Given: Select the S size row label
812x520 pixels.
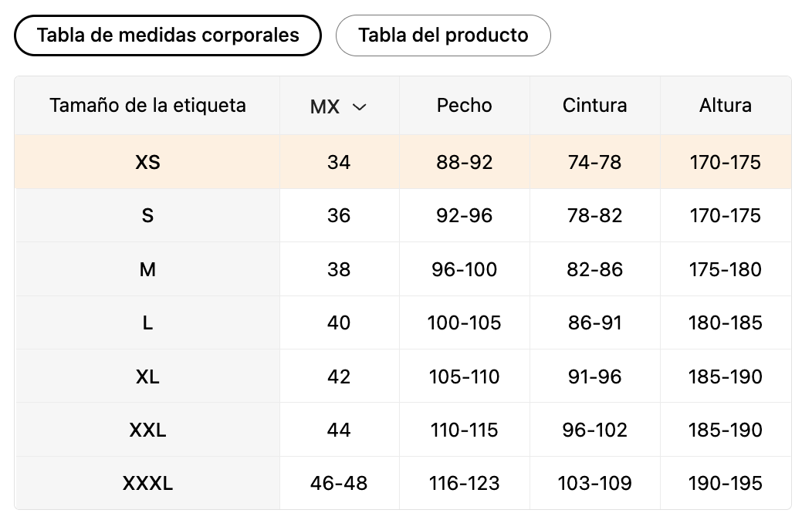Looking at the screenshot, I should coord(147,216).
